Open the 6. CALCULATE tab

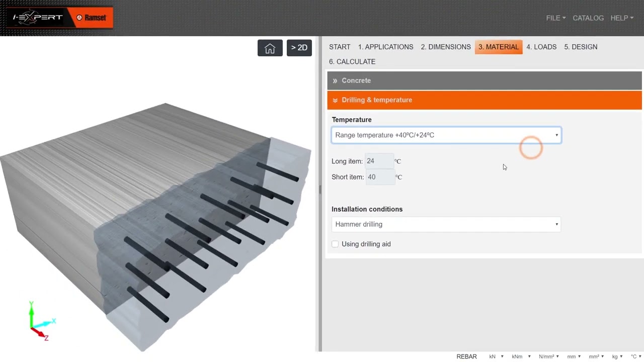(x=352, y=62)
